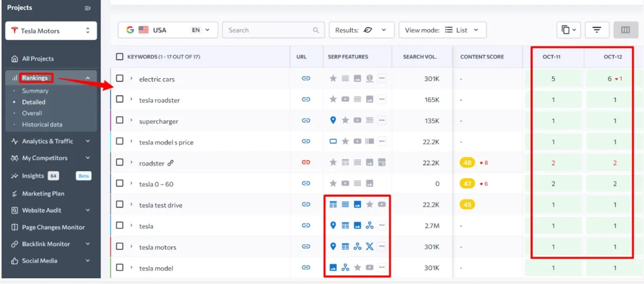Image resolution: width=644 pixels, height=284 pixels.
Task: Tick the checkbox for tesla 0 – 60
Action: coord(120,183)
